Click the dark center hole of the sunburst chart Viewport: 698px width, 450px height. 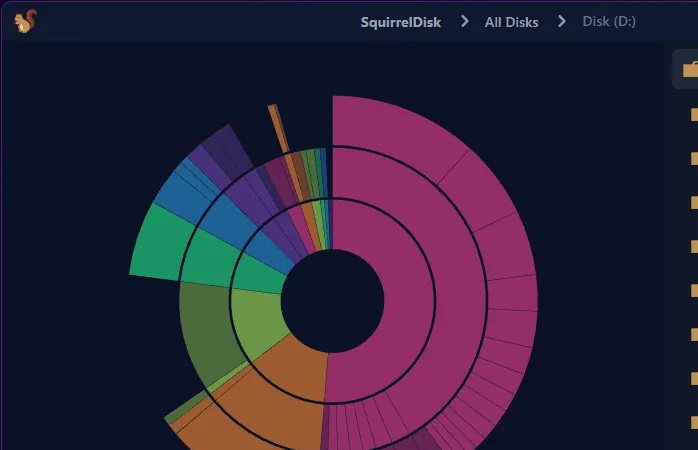[332, 301]
